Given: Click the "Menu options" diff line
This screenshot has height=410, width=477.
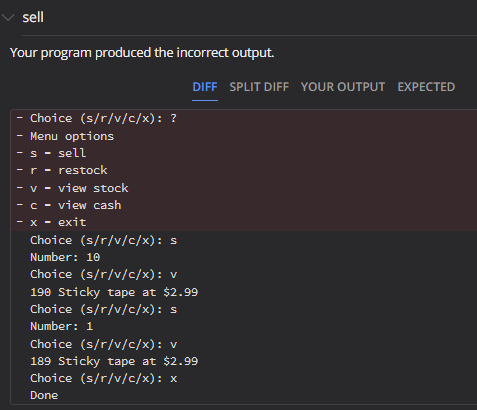Looking at the screenshot, I should [244, 136].
